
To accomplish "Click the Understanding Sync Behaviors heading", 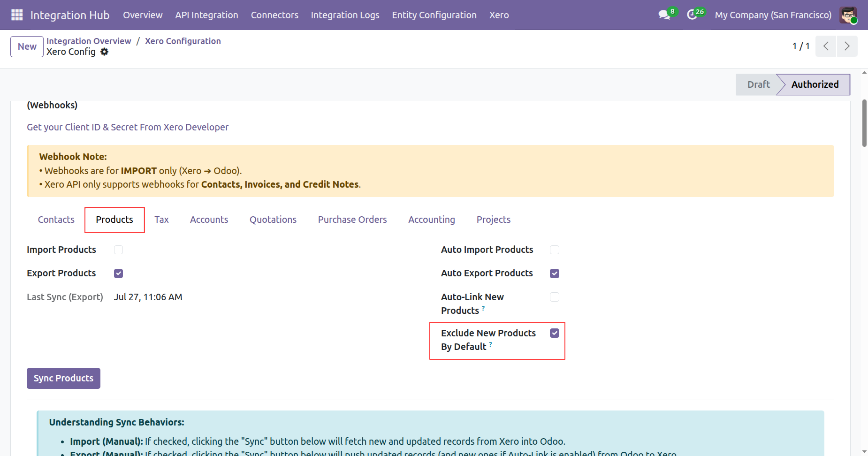I will [117, 422].
